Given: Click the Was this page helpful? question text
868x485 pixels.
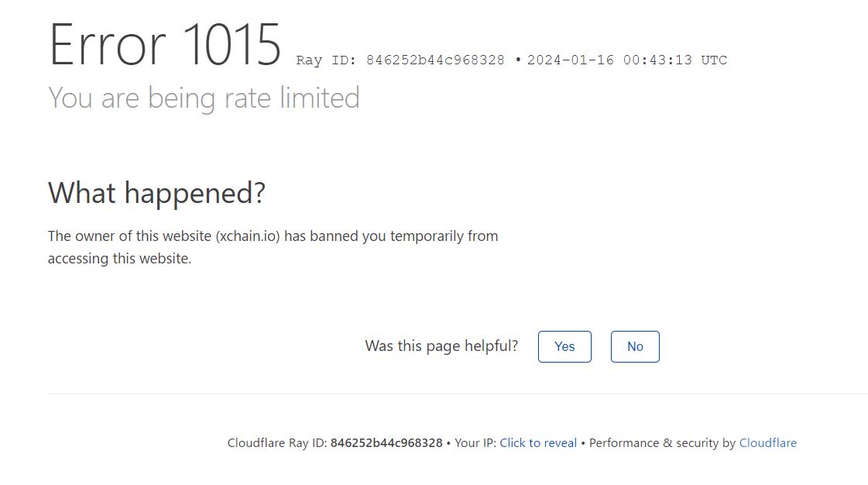Looking at the screenshot, I should coord(441,346).
